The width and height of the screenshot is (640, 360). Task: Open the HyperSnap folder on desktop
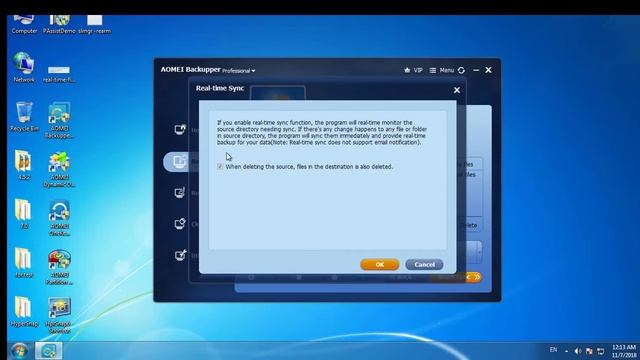tap(24, 312)
